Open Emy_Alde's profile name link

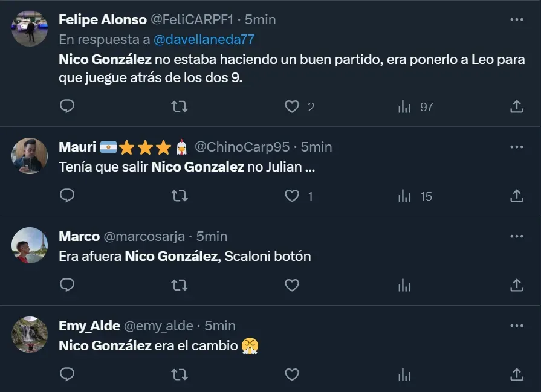tap(89, 326)
